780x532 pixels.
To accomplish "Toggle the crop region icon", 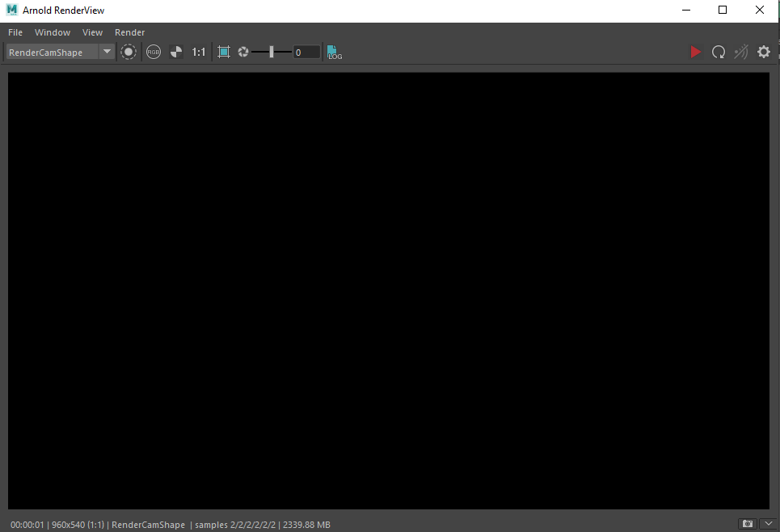I will [224, 52].
